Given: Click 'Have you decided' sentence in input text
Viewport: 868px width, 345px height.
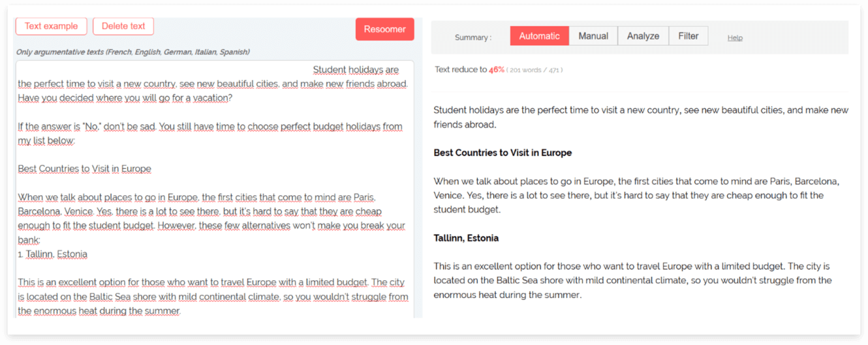Looking at the screenshot, I should coord(125,98).
